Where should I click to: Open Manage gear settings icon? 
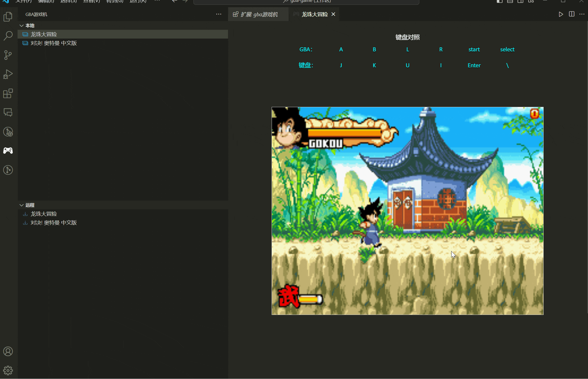pyautogui.click(x=8, y=370)
